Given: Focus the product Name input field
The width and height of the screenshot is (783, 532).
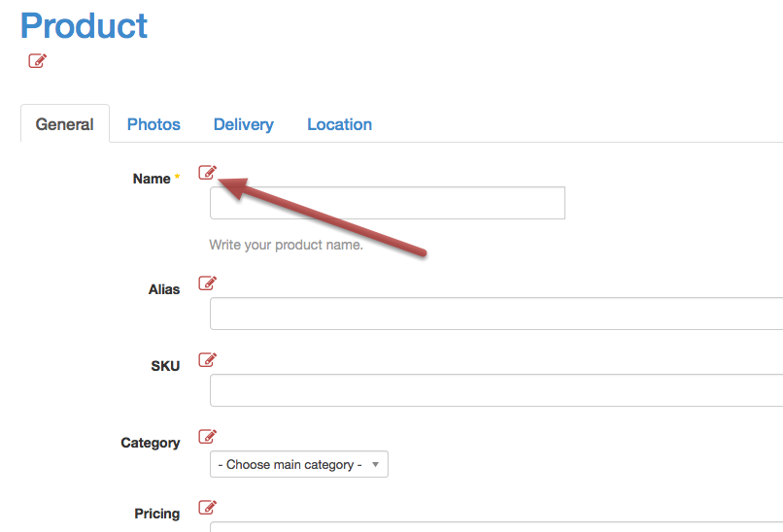Looking at the screenshot, I should tap(388, 203).
